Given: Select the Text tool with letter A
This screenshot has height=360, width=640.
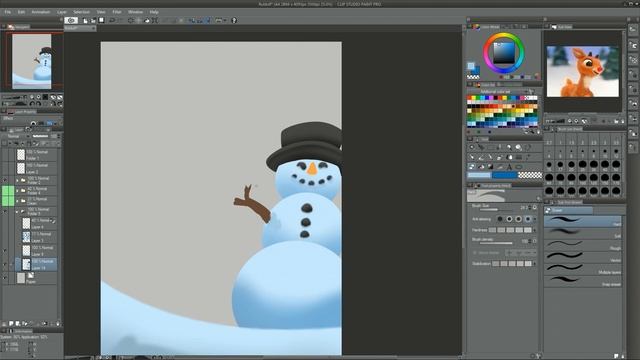Looking at the screenshot, I should (x=509, y=167).
